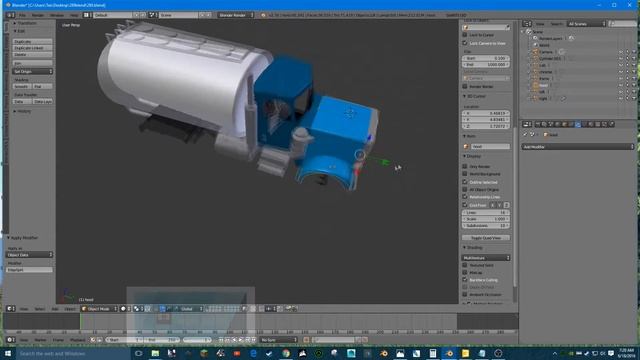The width and height of the screenshot is (640, 360).
Task: Click the Smooth shading button
Action: pos(22,87)
